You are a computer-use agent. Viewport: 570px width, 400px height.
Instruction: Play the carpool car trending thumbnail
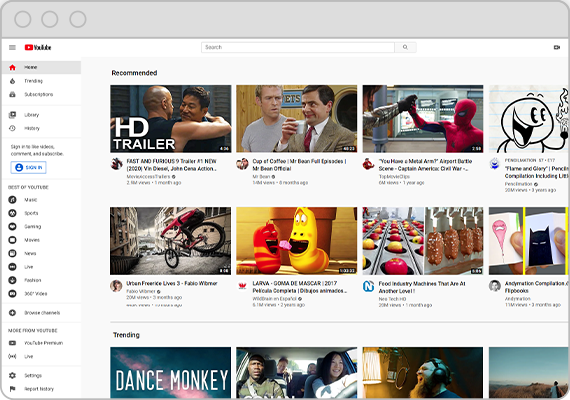point(297,373)
